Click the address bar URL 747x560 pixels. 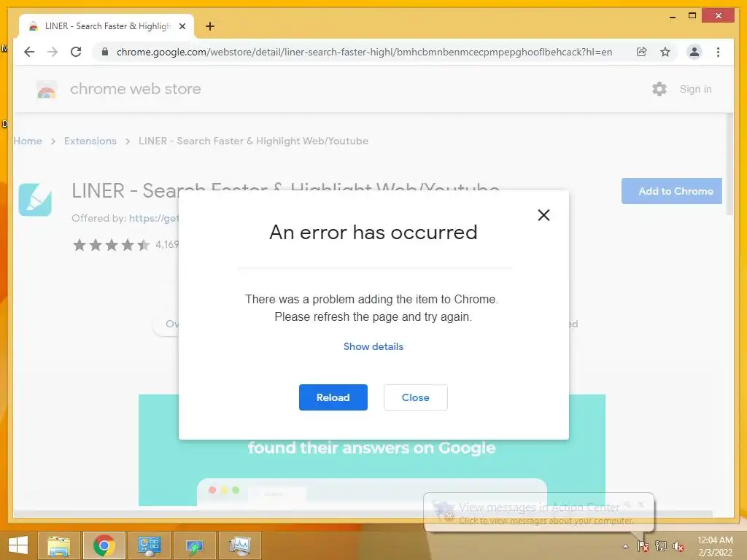[x=364, y=52]
